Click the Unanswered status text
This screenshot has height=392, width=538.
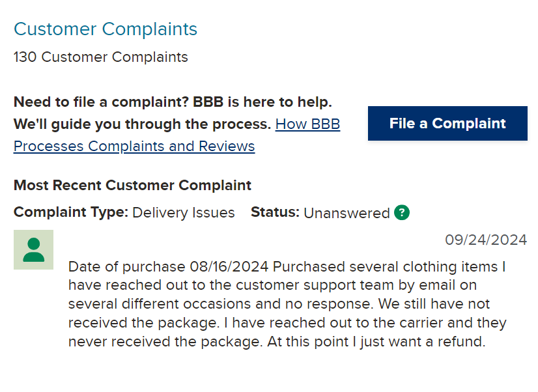tap(347, 213)
